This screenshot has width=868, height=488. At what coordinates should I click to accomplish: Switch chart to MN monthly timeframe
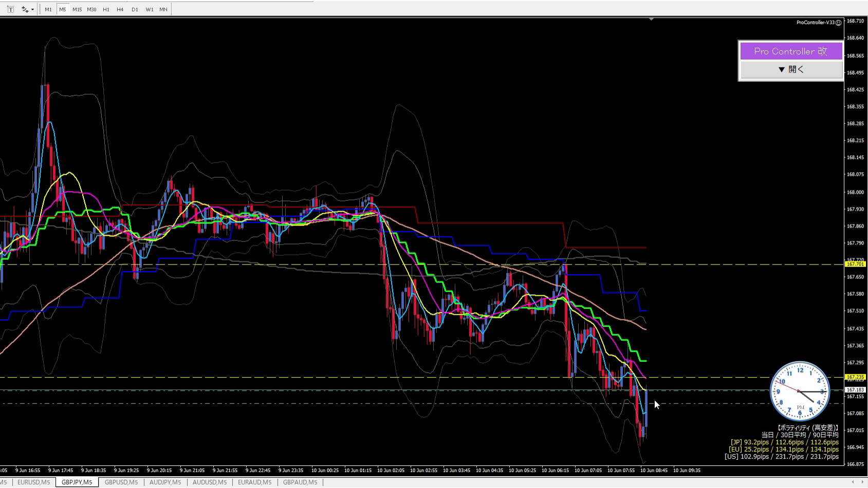(x=163, y=9)
